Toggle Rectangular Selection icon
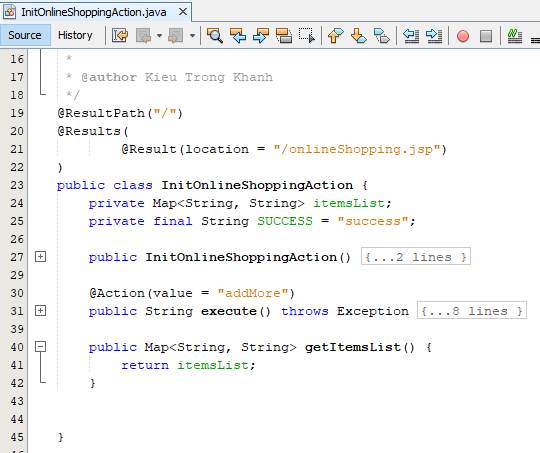The image size is (540, 453). pyautogui.click(x=307, y=35)
